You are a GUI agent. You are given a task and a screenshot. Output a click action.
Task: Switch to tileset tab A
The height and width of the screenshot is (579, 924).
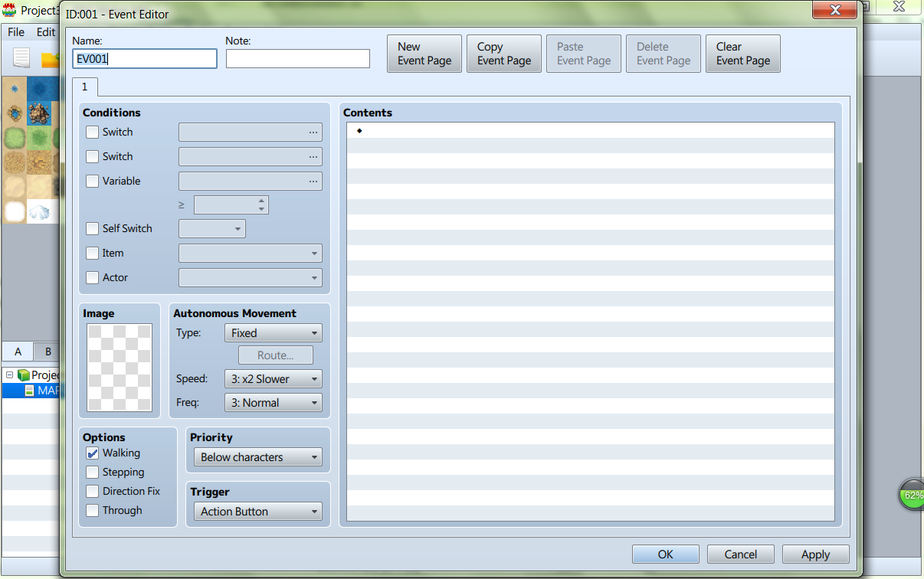click(18, 352)
